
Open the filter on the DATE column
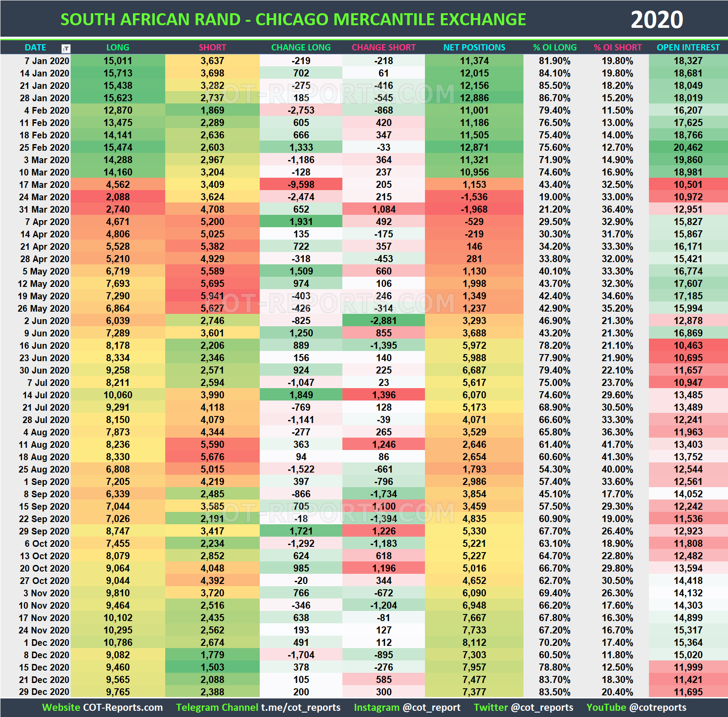click(x=66, y=47)
